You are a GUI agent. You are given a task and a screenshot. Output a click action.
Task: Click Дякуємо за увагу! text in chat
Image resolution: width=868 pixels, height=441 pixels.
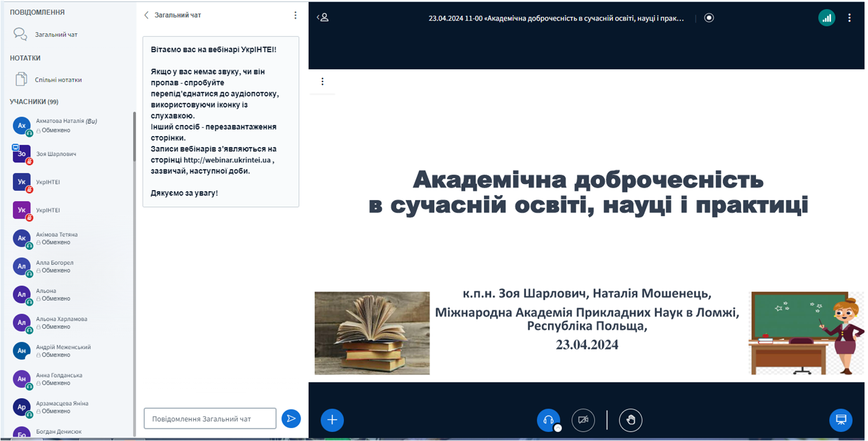184,192
